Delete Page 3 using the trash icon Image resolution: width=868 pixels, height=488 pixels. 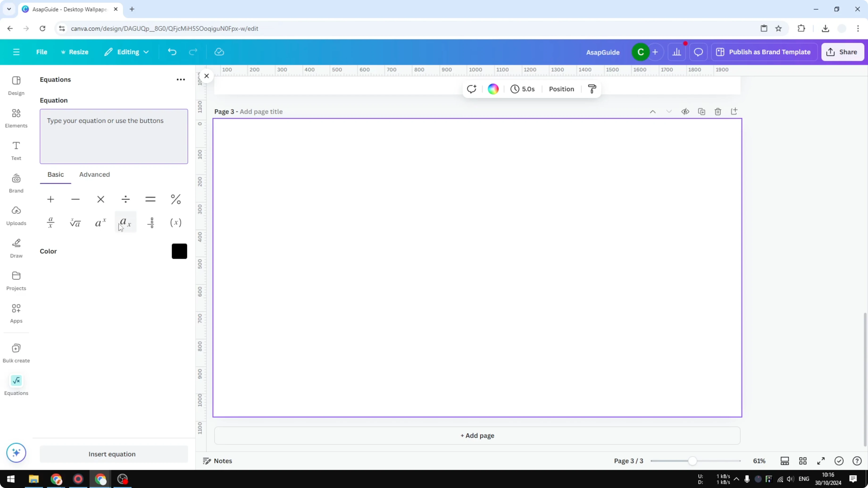[x=718, y=112]
